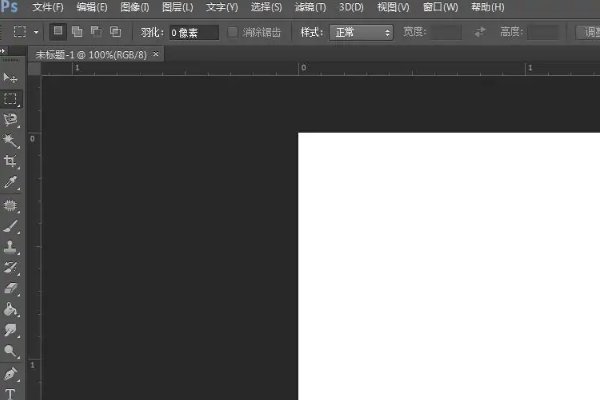Close the 未标题-1 document tab

click(155, 54)
